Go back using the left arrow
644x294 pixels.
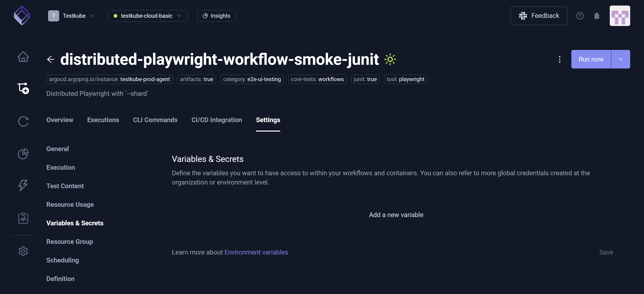click(x=51, y=59)
